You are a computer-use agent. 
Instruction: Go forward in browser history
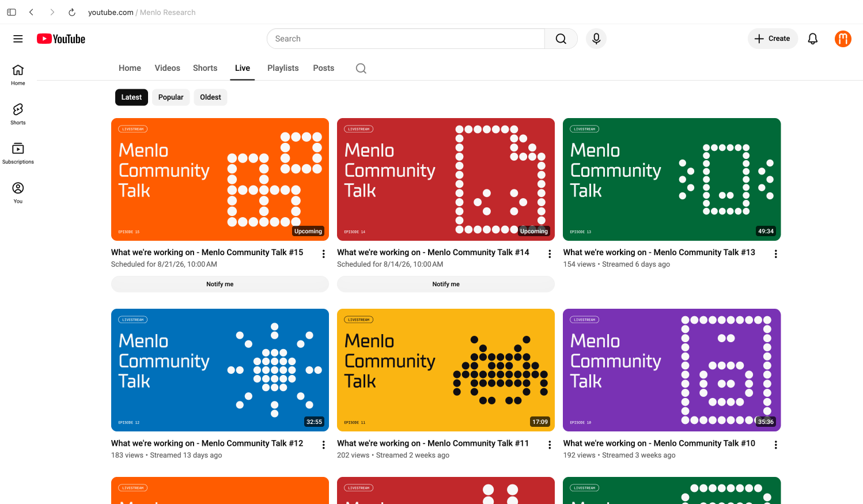pos(52,12)
